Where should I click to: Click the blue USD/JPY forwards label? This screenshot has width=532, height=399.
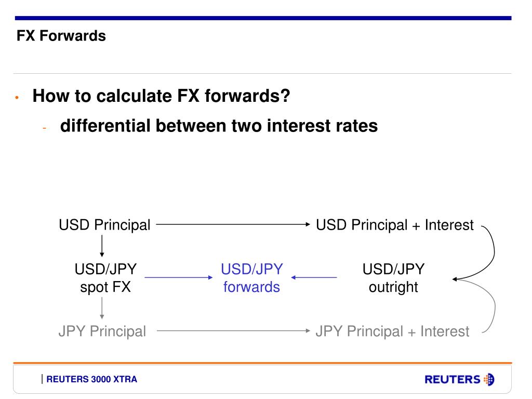pyautogui.click(x=252, y=278)
